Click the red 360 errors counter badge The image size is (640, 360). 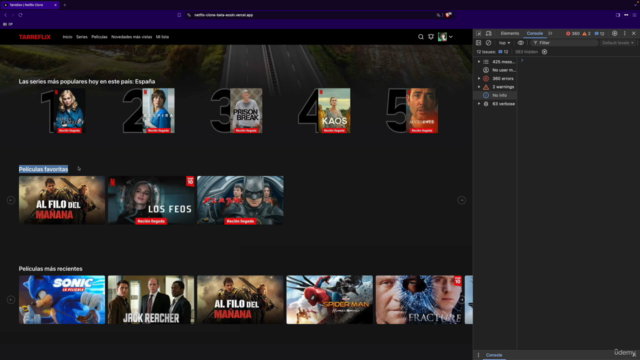573,33
